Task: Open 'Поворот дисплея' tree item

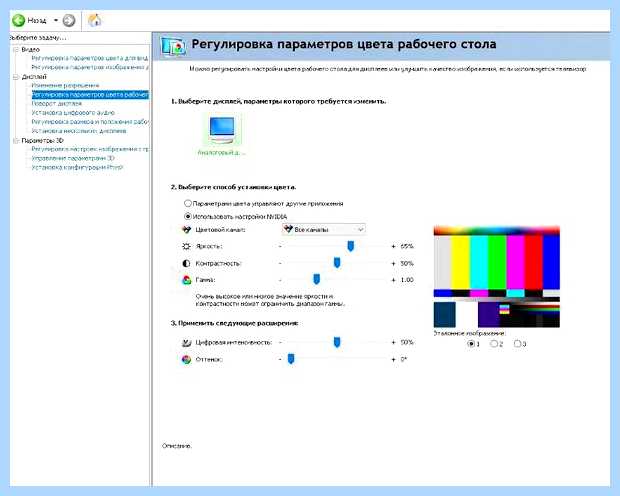Action: [57, 104]
